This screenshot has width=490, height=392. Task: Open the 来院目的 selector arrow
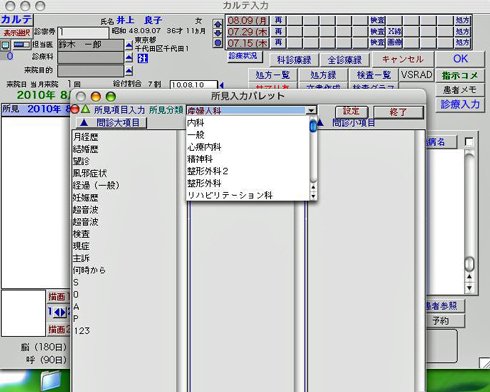click(129, 71)
